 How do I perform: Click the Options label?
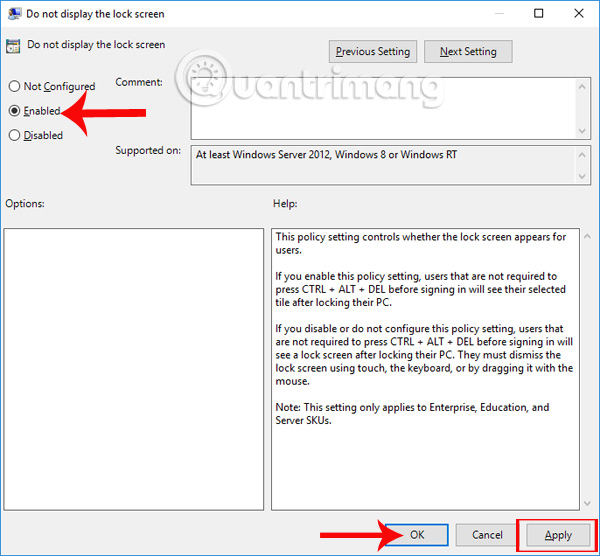click(x=25, y=203)
